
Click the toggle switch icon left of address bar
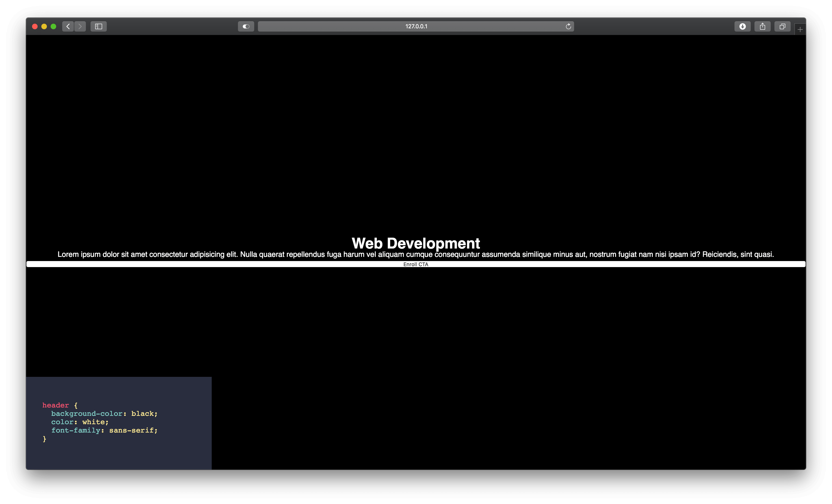pyautogui.click(x=246, y=26)
